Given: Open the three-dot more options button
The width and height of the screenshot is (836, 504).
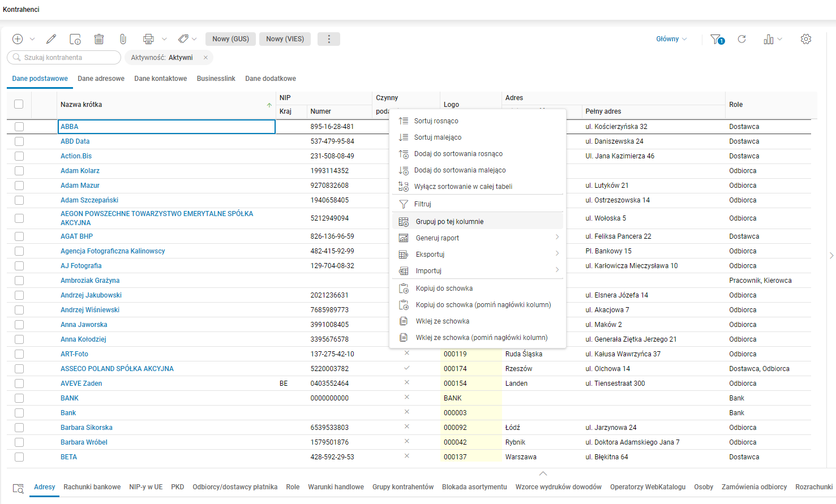Looking at the screenshot, I should [x=329, y=39].
